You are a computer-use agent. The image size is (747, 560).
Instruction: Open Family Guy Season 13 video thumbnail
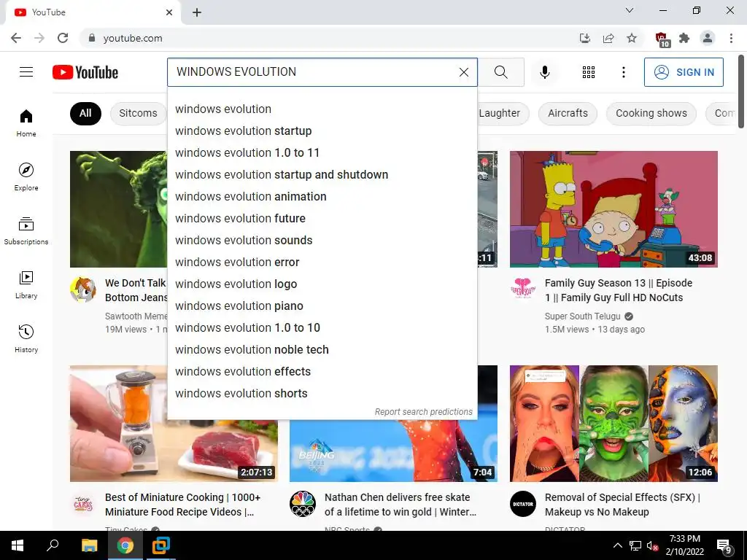(614, 209)
